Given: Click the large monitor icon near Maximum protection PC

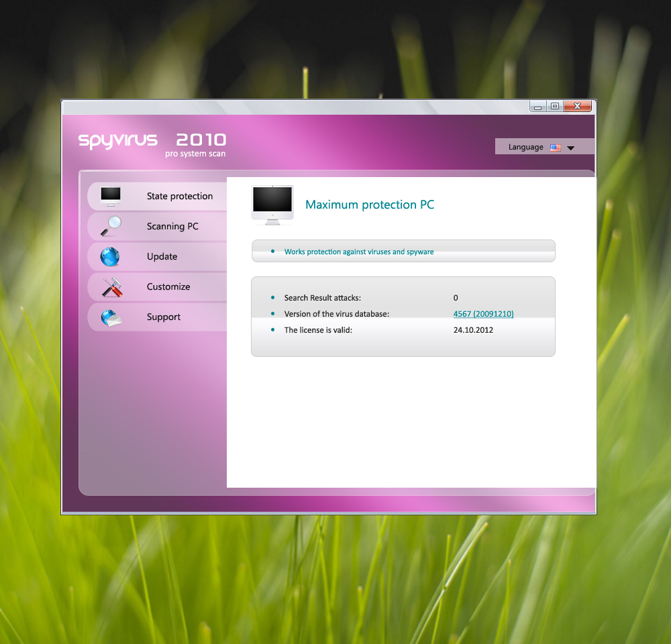Looking at the screenshot, I should [x=272, y=205].
